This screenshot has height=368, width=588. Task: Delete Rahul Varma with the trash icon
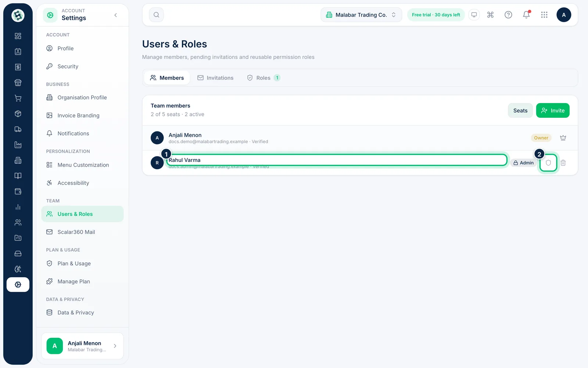pyautogui.click(x=563, y=163)
